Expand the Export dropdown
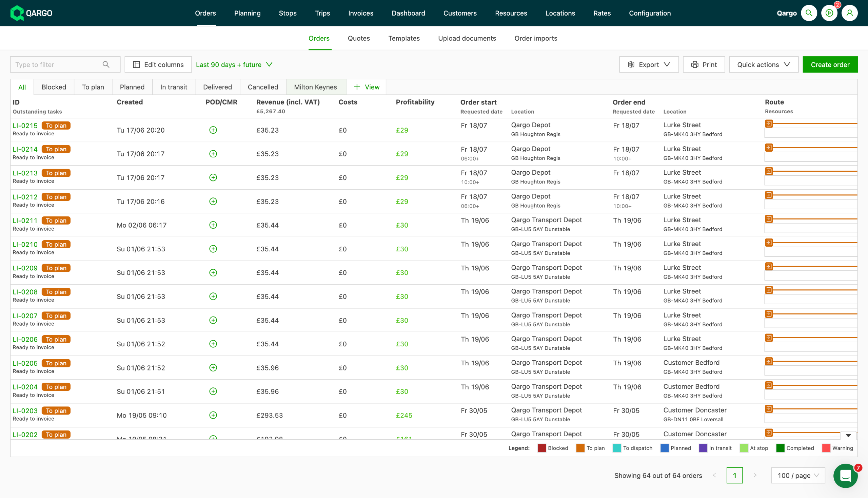 [649, 65]
